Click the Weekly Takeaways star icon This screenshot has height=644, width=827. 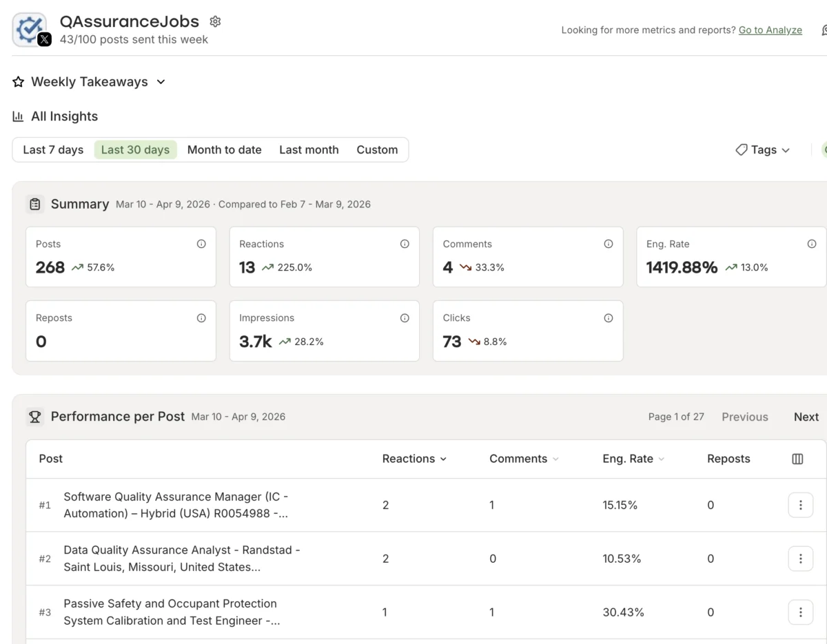point(19,82)
